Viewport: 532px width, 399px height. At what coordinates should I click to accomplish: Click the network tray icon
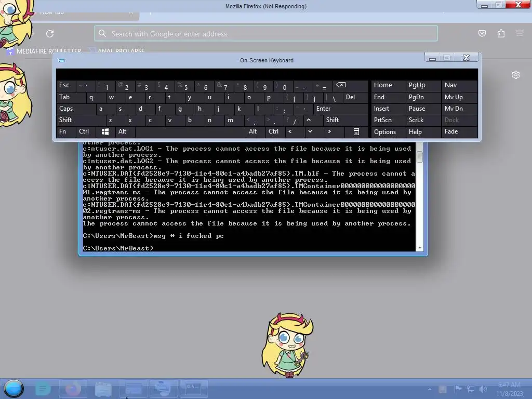click(x=470, y=389)
